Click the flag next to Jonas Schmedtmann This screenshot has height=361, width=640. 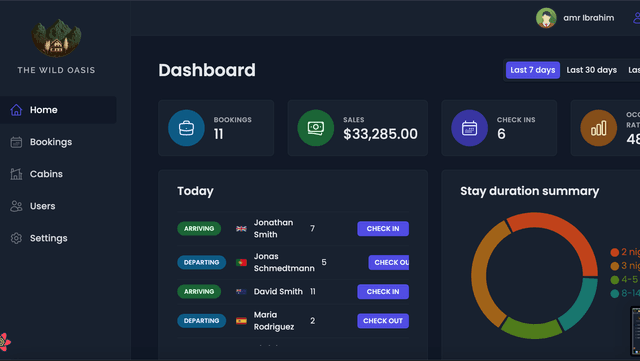pyautogui.click(x=241, y=262)
